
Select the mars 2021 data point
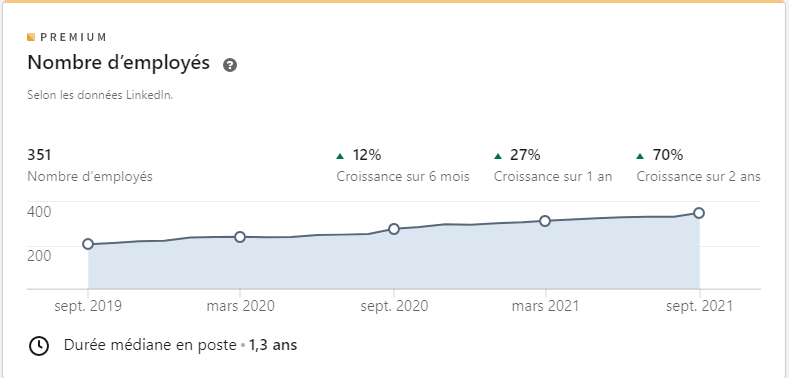point(545,221)
